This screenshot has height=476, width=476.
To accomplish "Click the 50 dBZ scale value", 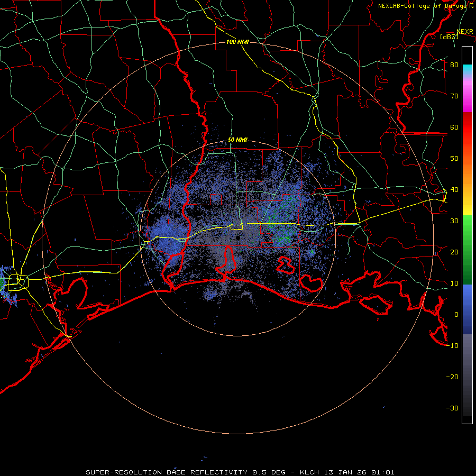I will coord(454,159).
